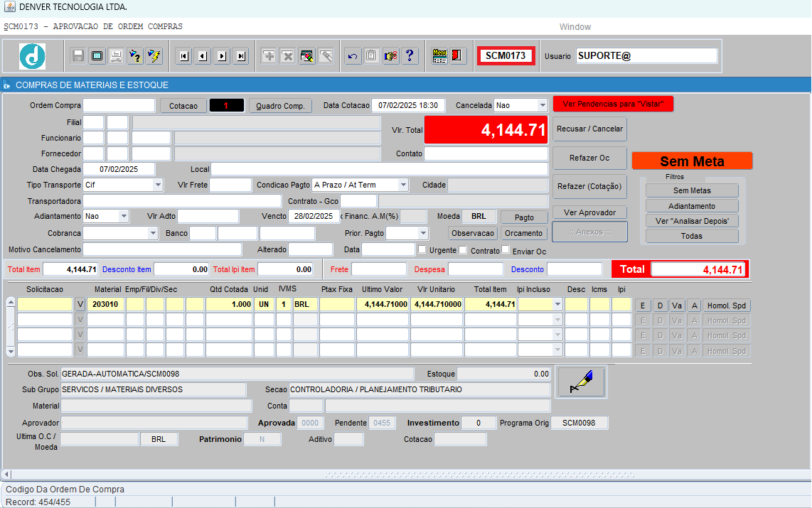The height and width of the screenshot is (508, 812).
Task: Click the Print toolbar icon
Action: click(116, 56)
